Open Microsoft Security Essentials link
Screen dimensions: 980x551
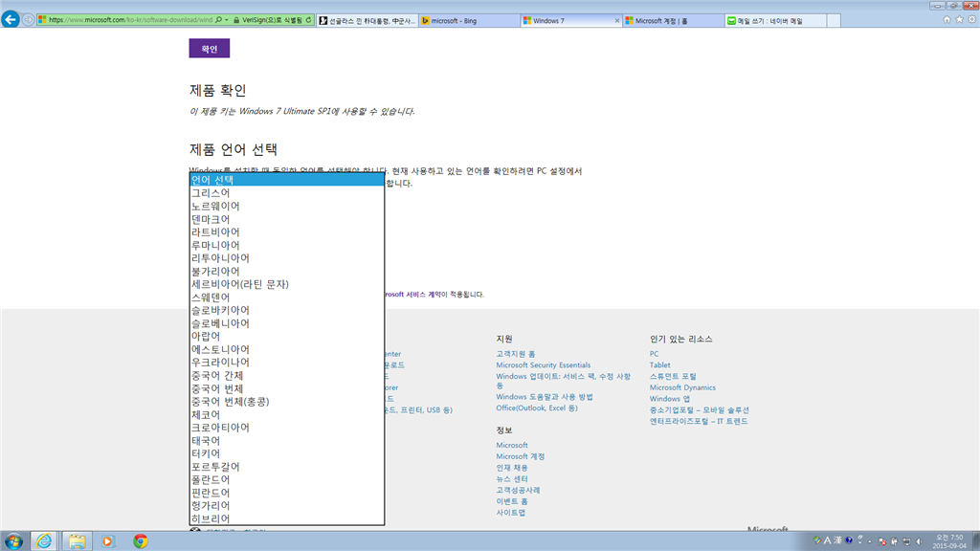pos(544,365)
